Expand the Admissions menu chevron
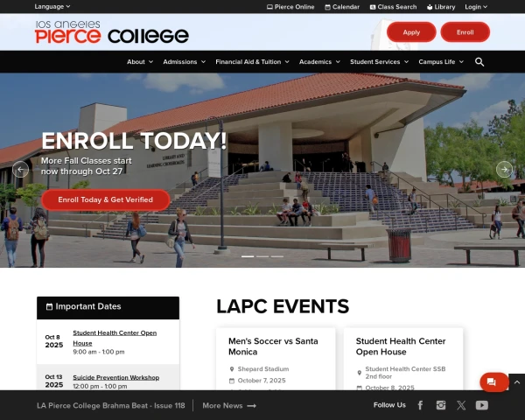 pos(203,62)
